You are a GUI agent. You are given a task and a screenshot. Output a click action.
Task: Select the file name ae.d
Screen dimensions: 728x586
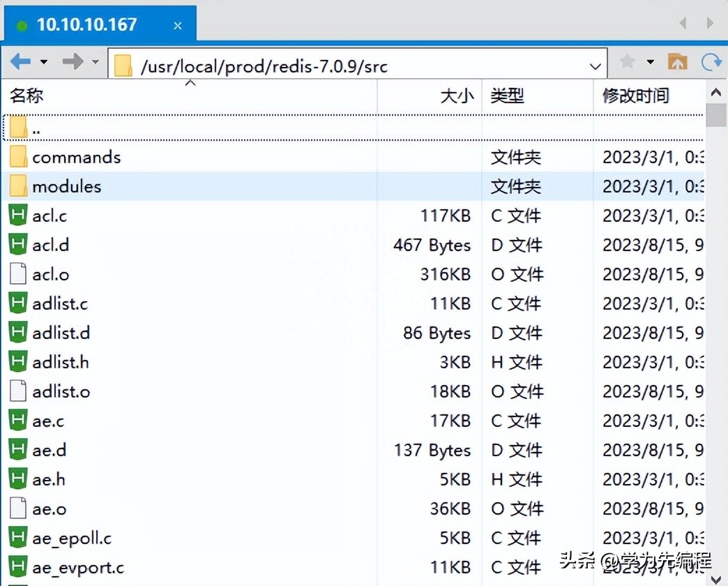click(x=50, y=451)
